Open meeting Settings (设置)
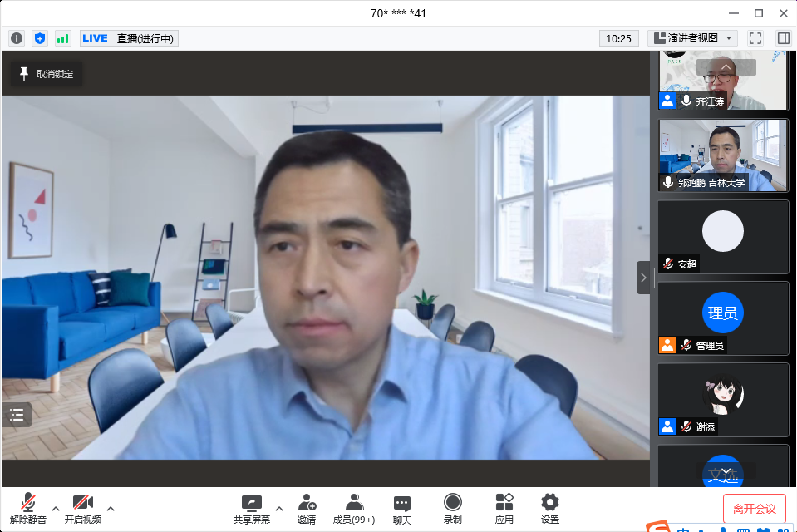 (x=549, y=509)
